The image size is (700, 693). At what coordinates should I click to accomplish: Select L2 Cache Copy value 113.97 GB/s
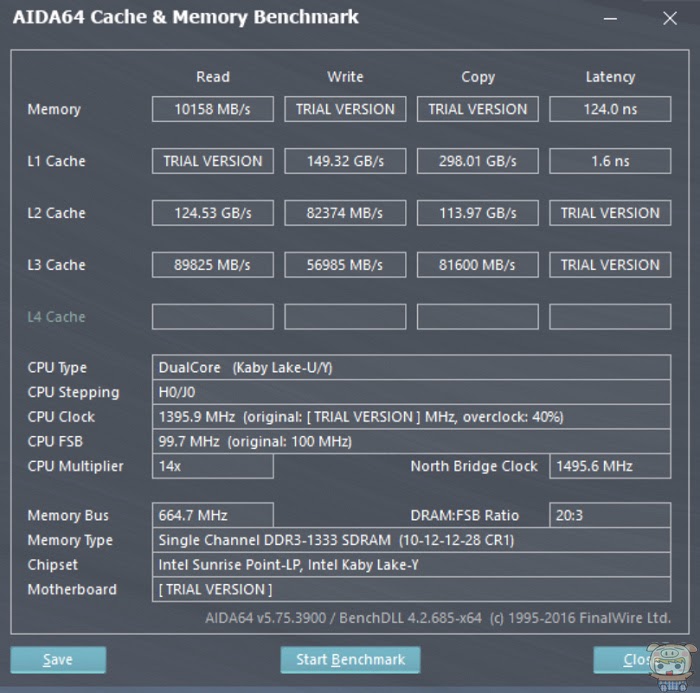(478, 213)
